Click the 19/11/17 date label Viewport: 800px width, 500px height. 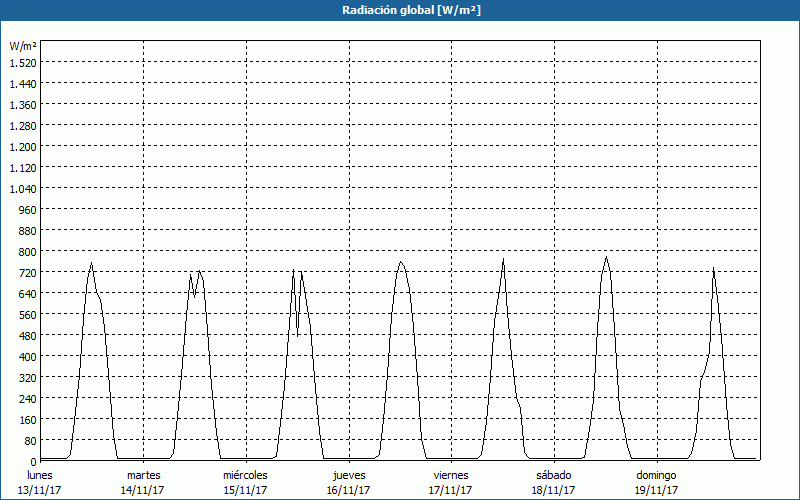point(656,490)
